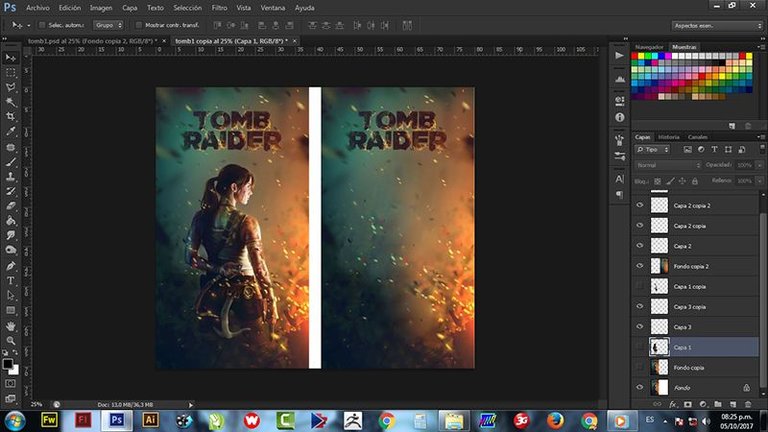768x432 pixels.
Task: Enable Selec. autom. checkbox
Action: point(42,25)
